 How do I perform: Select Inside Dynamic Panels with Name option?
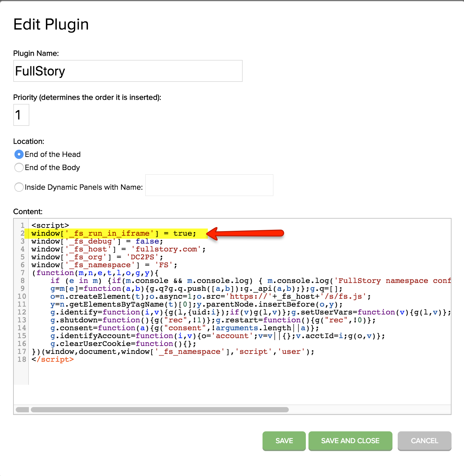tap(19, 187)
